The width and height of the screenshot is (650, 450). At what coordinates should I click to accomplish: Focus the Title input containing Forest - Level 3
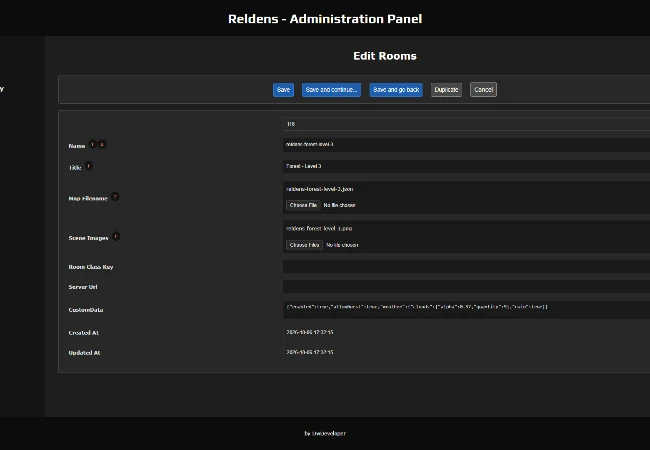(466, 166)
